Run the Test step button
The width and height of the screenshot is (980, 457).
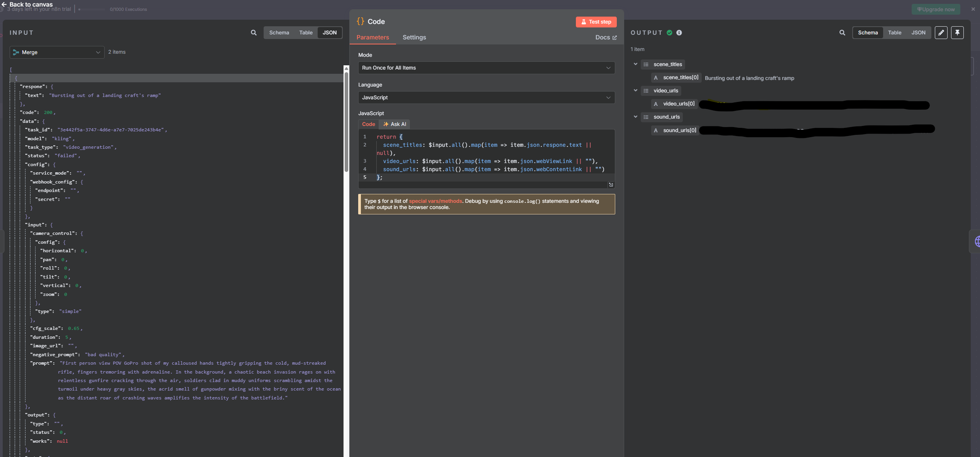[x=596, y=22]
